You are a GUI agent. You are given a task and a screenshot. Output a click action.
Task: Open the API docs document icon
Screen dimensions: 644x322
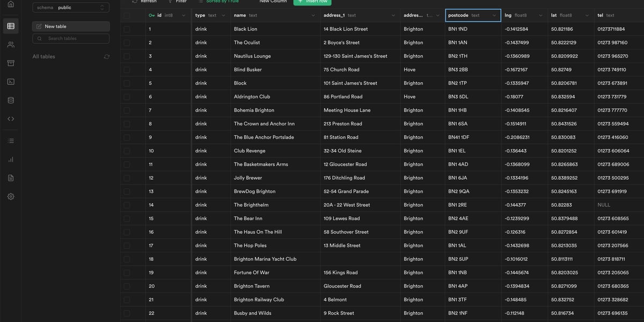pos(11,178)
